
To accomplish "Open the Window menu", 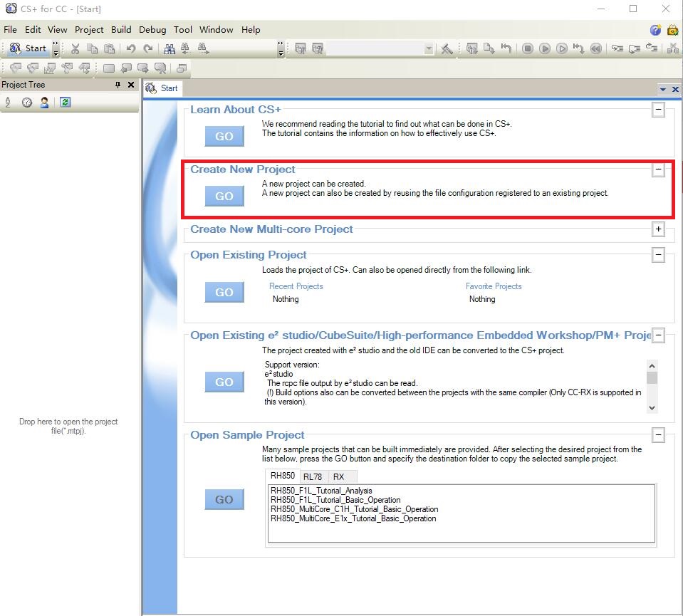I will tap(216, 30).
